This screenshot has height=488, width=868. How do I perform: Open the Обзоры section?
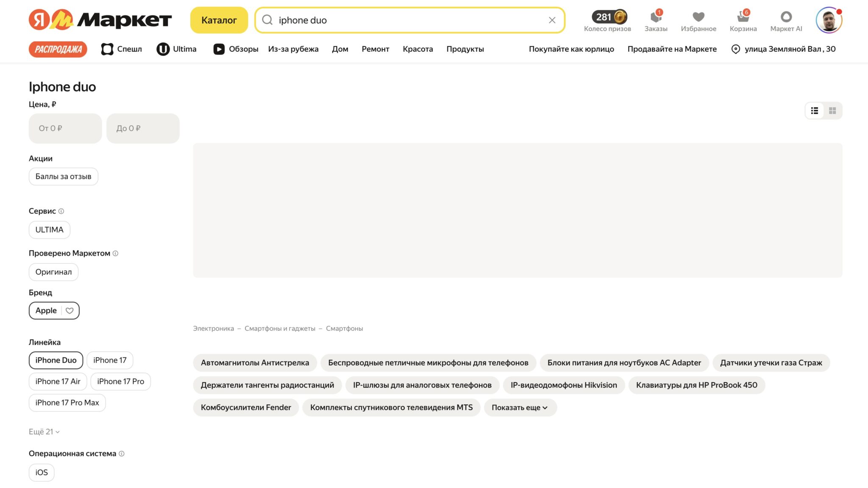tap(236, 49)
